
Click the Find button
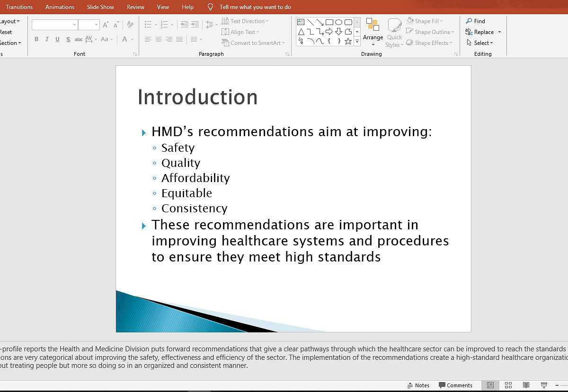tap(476, 21)
